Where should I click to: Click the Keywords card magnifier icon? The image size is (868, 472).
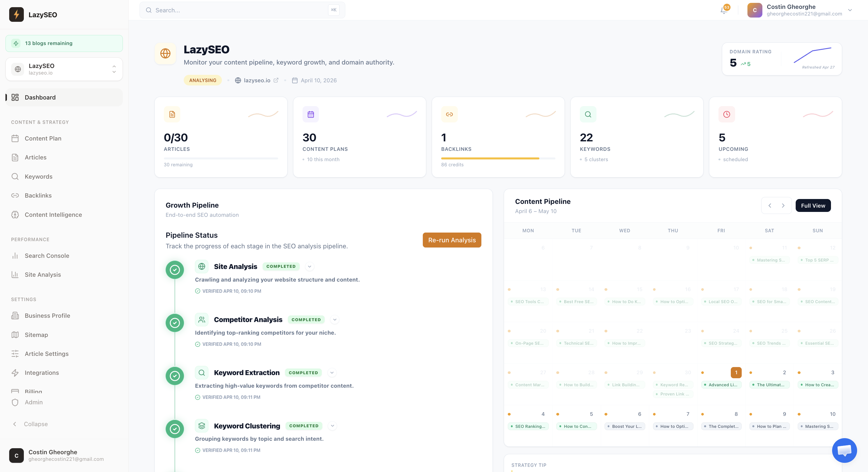click(588, 114)
